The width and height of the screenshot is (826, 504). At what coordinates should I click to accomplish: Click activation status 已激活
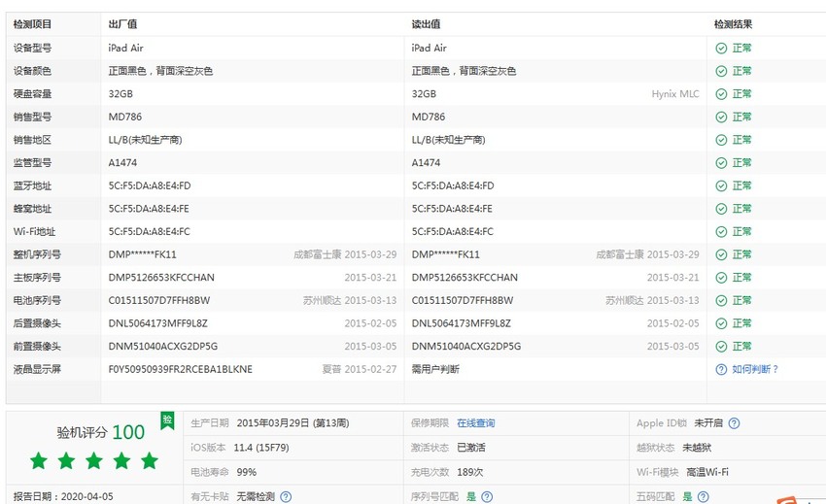pyautogui.click(x=471, y=448)
